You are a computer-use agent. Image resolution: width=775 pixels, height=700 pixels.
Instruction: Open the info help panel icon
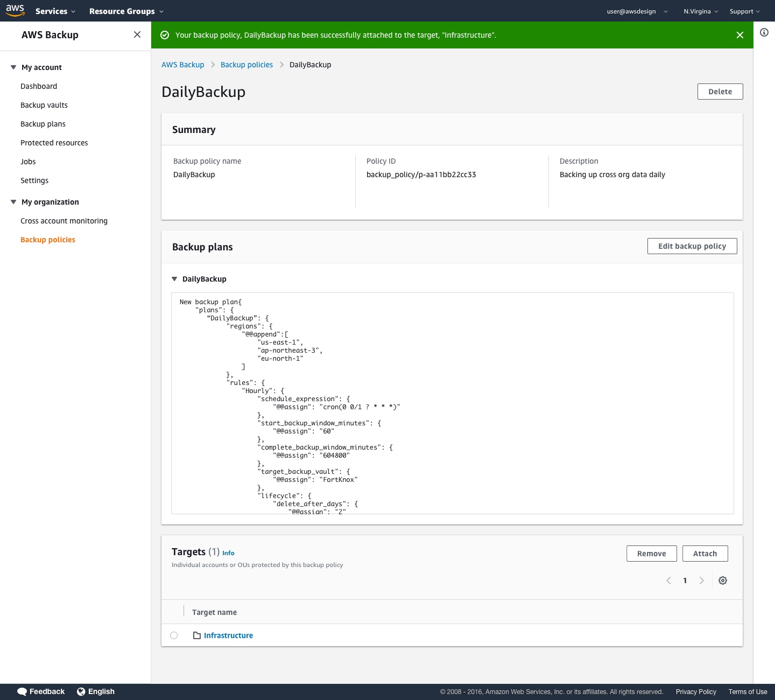pos(764,32)
